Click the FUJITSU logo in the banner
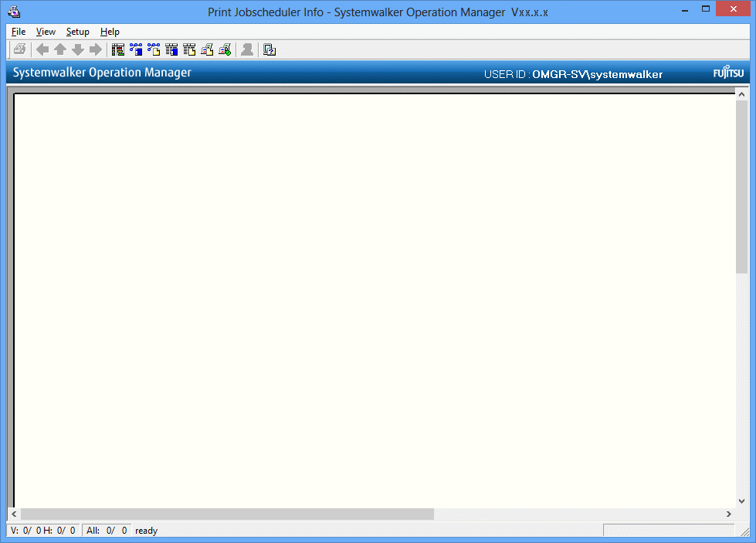Image resolution: width=756 pixels, height=543 pixels. (x=728, y=73)
